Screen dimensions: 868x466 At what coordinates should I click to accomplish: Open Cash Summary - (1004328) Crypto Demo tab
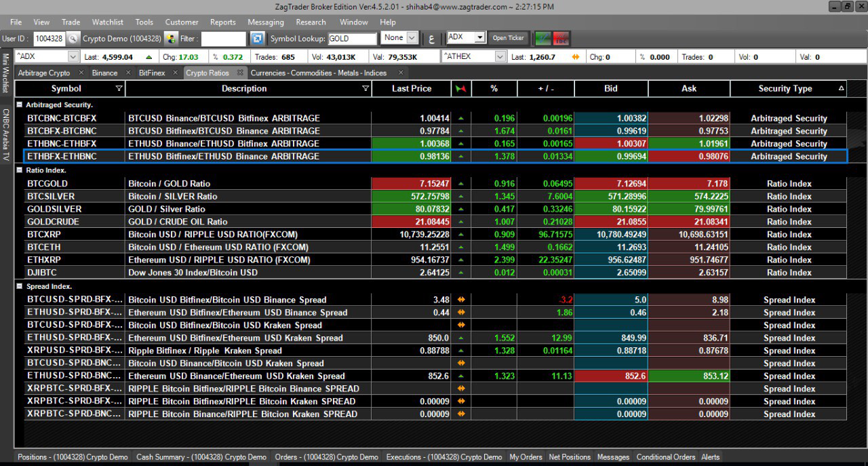coord(201,457)
